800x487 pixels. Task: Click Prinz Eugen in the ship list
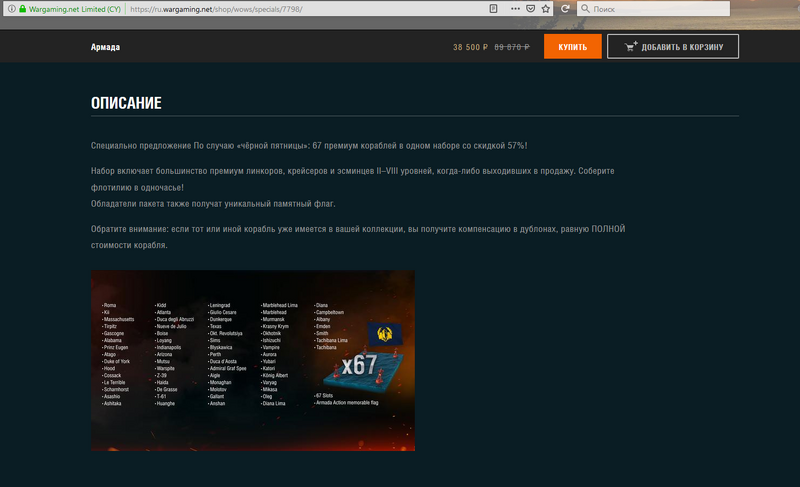pyautogui.click(x=115, y=347)
